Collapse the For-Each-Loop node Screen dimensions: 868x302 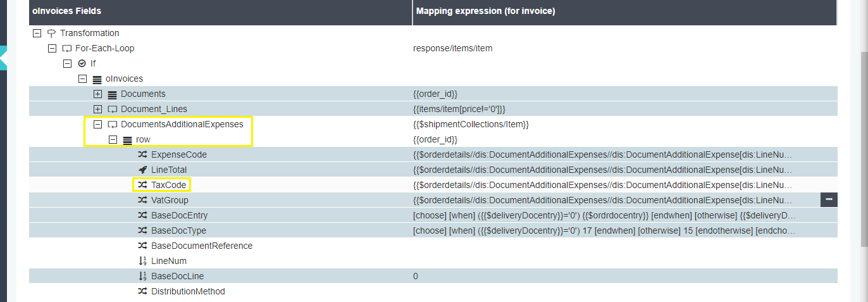tap(52, 48)
